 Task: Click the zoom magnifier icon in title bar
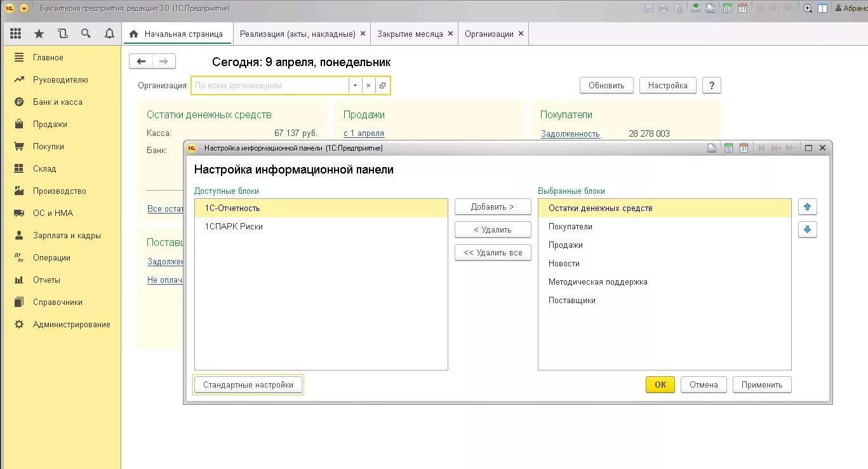808,8
